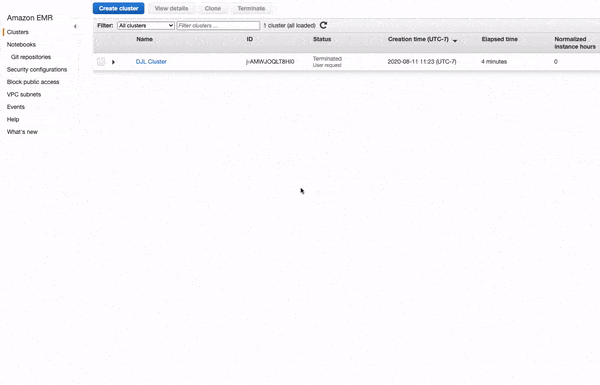Image resolution: width=600 pixels, height=385 pixels.
Task: Click the creation time 2020-08-11 11:23
Action: [422, 62]
